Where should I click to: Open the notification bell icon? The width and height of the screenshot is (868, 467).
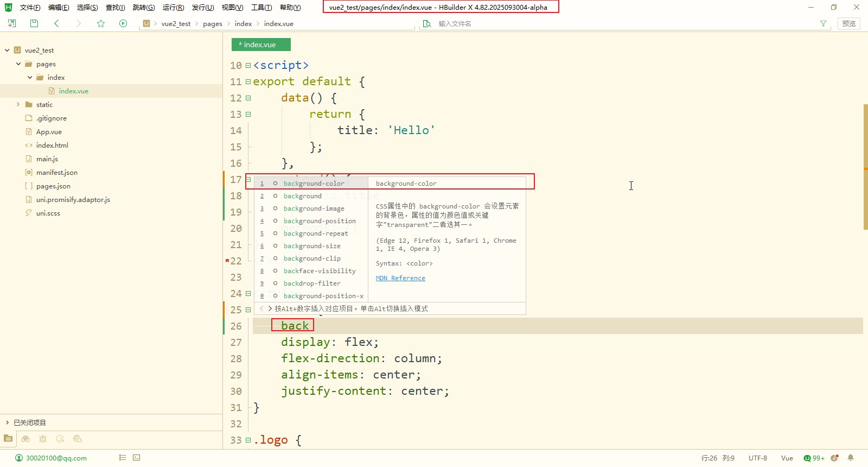tap(851, 458)
